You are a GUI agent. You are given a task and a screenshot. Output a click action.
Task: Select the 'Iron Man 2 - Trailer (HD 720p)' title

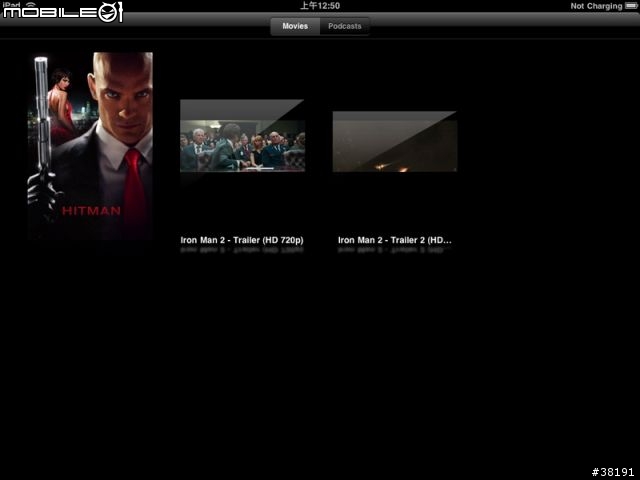[242, 240]
